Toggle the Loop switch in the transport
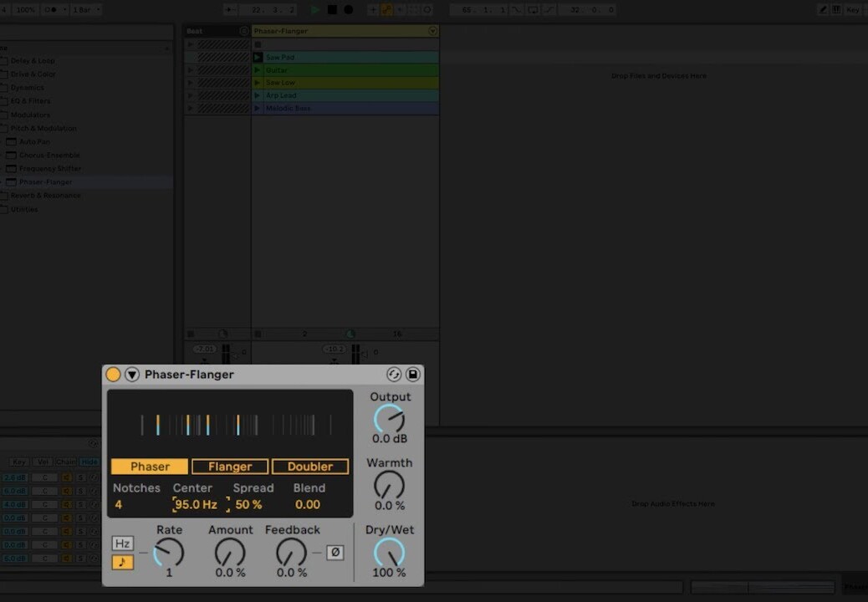Image resolution: width=868 pixels, height=602 pixels. coord(533,9)
